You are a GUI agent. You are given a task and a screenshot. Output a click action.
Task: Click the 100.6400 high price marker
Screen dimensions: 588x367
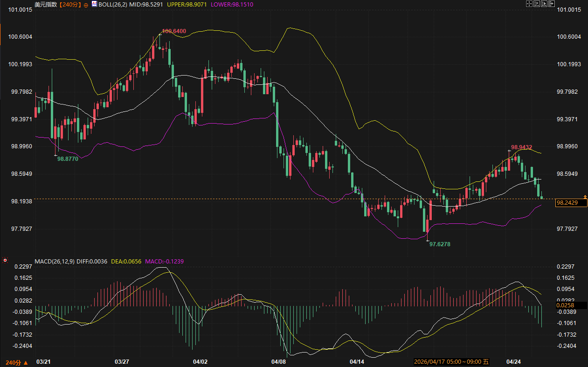coord(173,31)
